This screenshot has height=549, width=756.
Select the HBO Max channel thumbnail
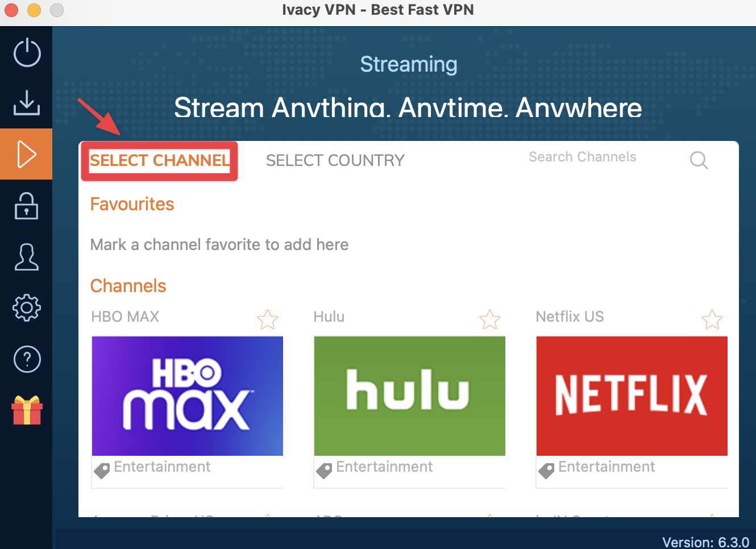188,396
